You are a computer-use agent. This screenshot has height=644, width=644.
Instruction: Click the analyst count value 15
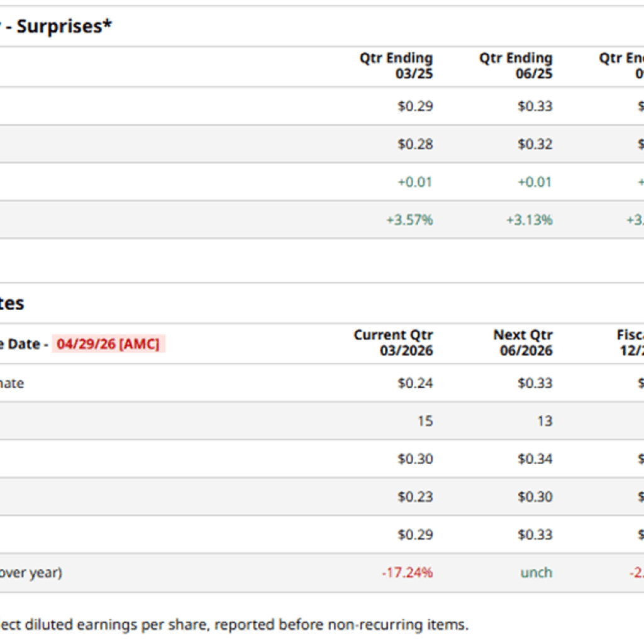tap(425, 421)
